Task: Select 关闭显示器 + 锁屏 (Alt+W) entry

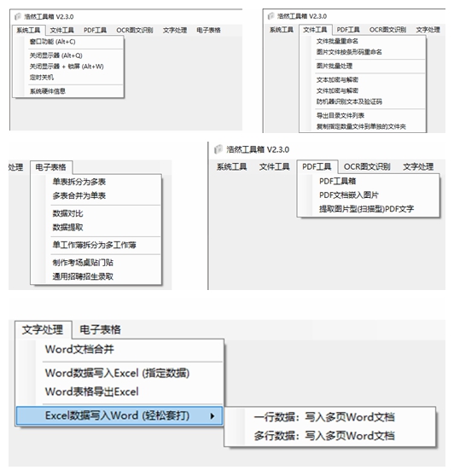Action: coord(67,67)
